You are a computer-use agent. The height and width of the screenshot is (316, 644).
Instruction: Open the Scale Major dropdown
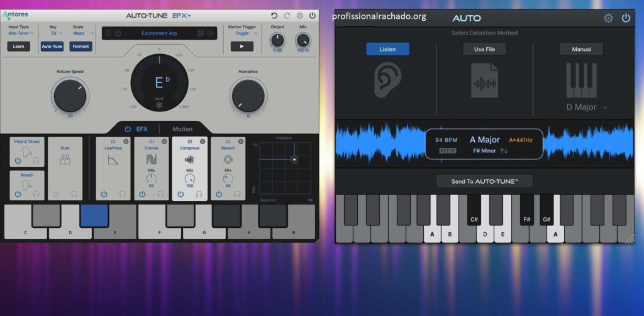point(84,33)
